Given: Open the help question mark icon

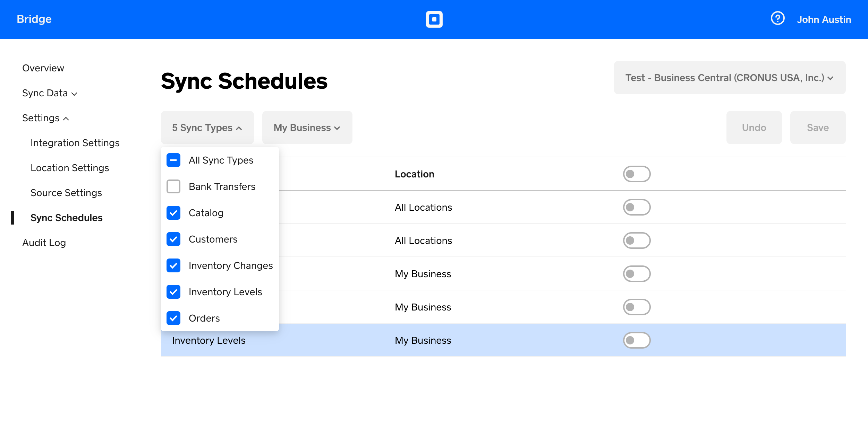Looking at the screenshot, I should click(x=777, y=19).
